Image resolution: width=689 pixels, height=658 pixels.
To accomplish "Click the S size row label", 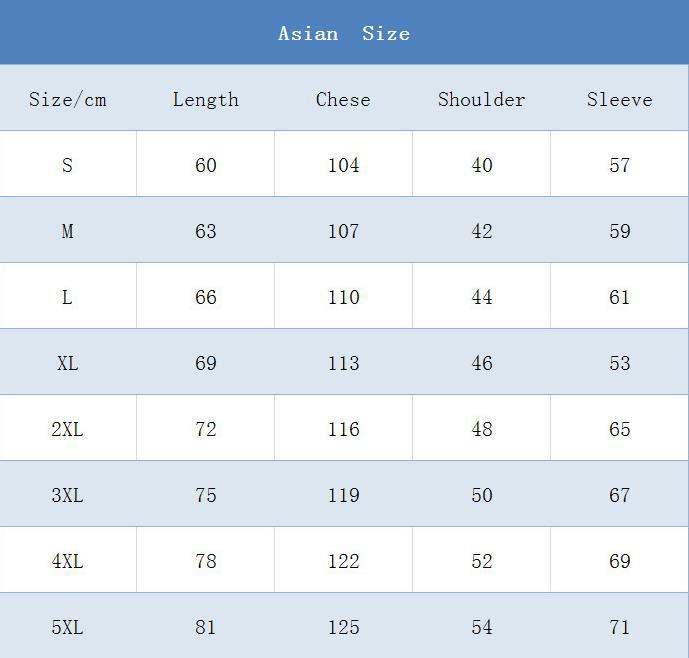I will (67, 165).
